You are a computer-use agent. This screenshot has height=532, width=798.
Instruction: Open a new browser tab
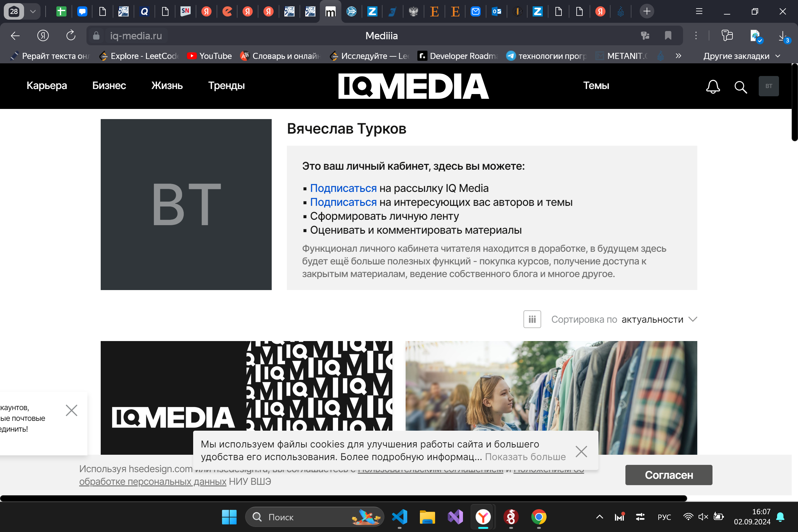tap(647, 11)
